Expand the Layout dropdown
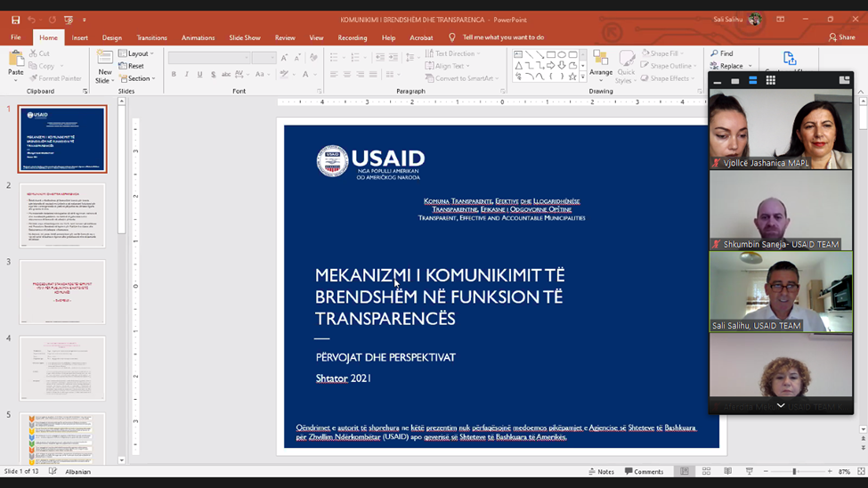The image size is (868, 488). (x=136, y=53)
